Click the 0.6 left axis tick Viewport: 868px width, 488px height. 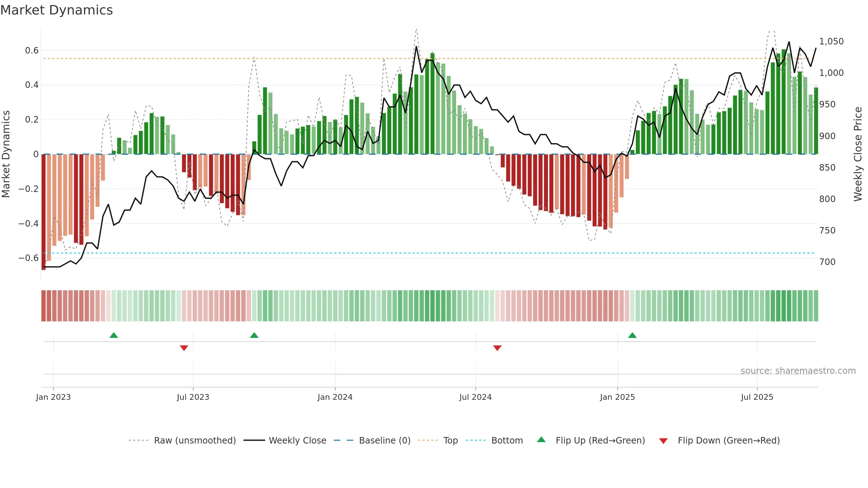[32, 51]
